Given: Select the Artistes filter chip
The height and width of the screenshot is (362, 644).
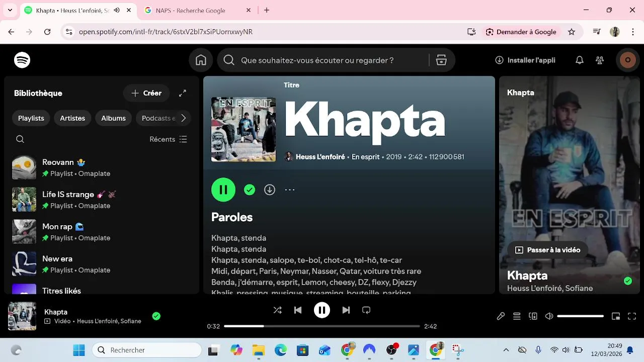Looking at the screenshot, I should [72, 118].
